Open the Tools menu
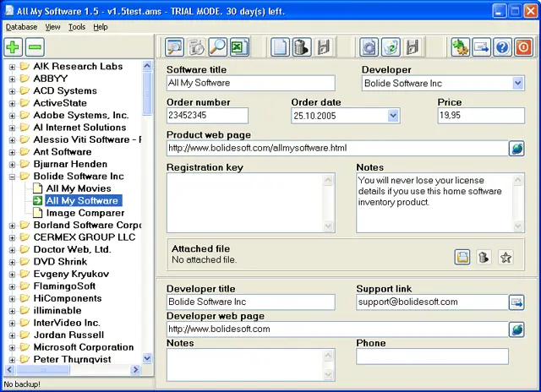Viewport: 541px width, 392px height. [x=77, y=27]
